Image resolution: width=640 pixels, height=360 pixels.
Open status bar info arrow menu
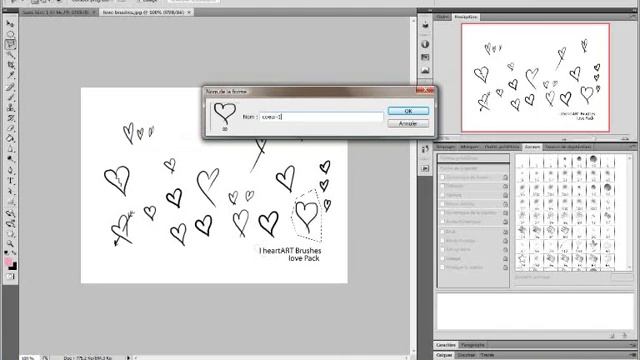(x=128, y=358)
